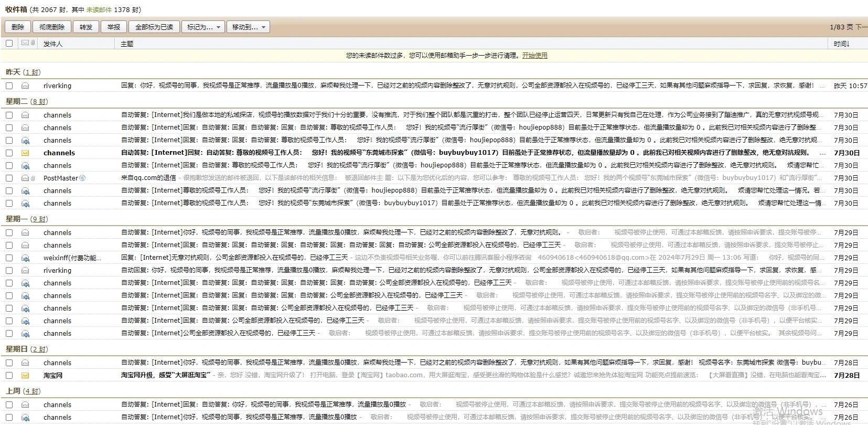Check the box for riverking yesterday's email

pyautogui.click(x=9, y=86)
